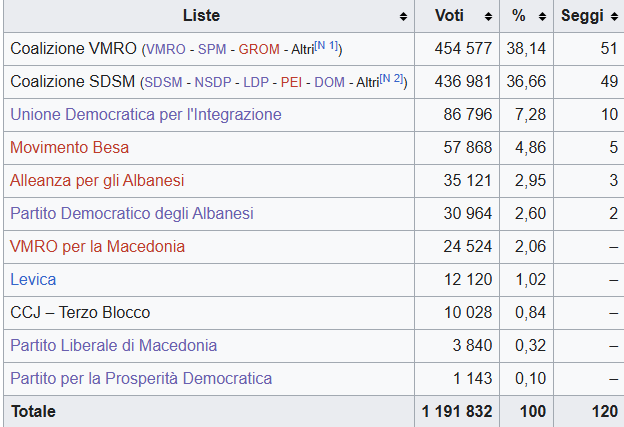This screenshot has width=624, height=427.
Task: Open VMRO per la Macedonia link
Action: [x=97, y=247]
